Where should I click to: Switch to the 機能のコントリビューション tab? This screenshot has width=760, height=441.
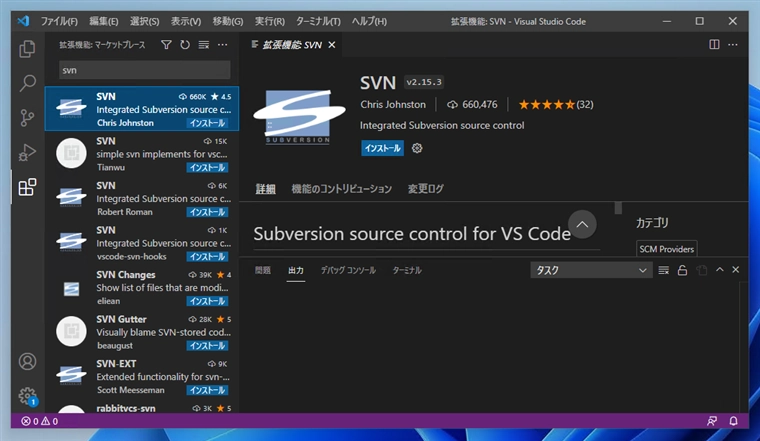(342, 189)
